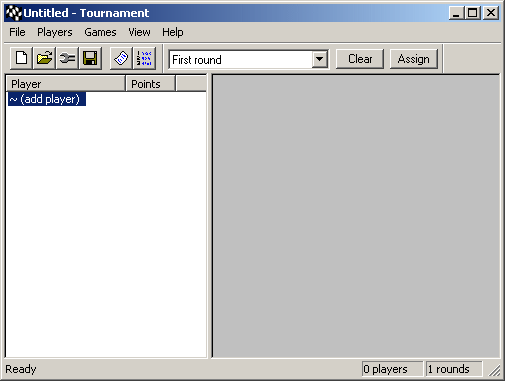This screenshot has width=505, height=381.
Task: Save the tournament using the floppy disk icon
Action: (x=90, y=58)
